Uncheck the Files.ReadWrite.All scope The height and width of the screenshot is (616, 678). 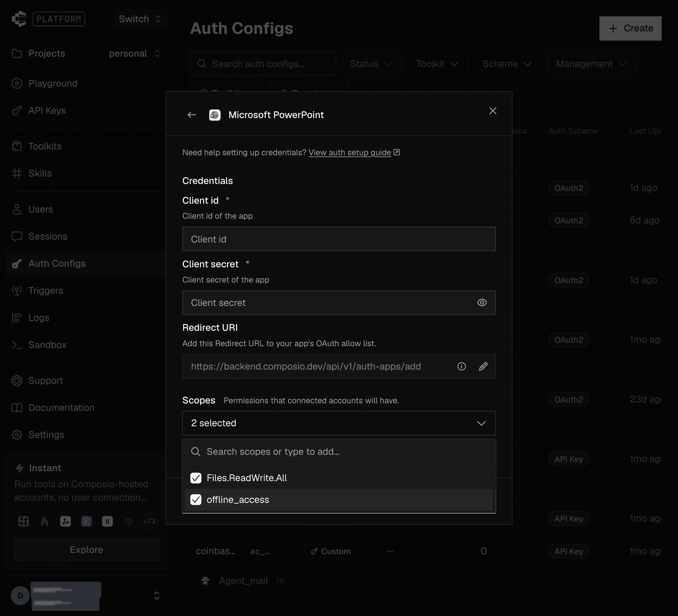(x=196, y=478)
